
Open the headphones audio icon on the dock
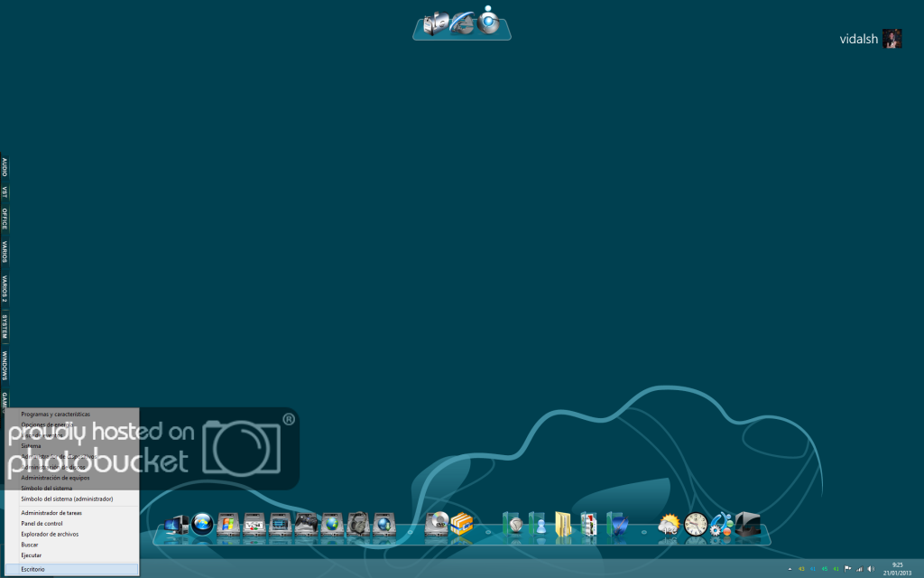pyautogui.click(x=356, y=524)
